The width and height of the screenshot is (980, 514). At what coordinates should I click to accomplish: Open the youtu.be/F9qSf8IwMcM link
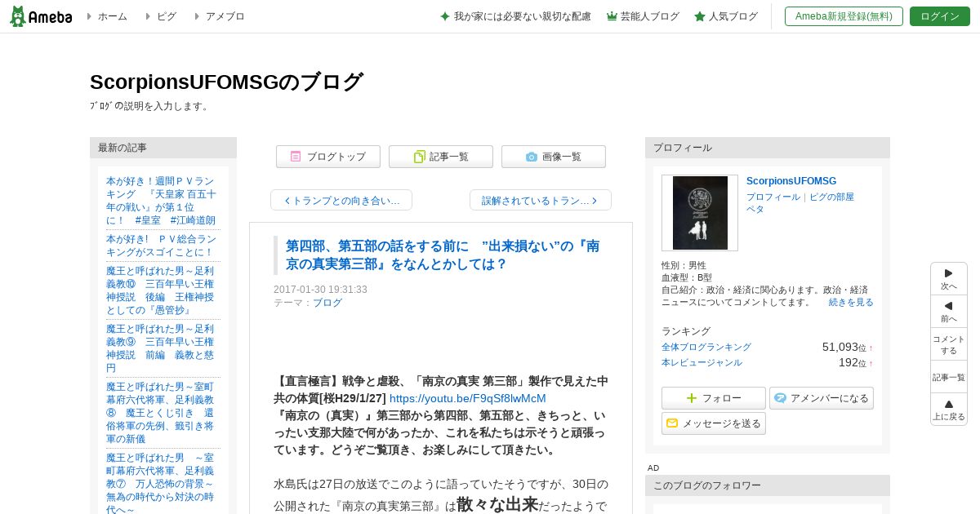click(x=468, y=398)
